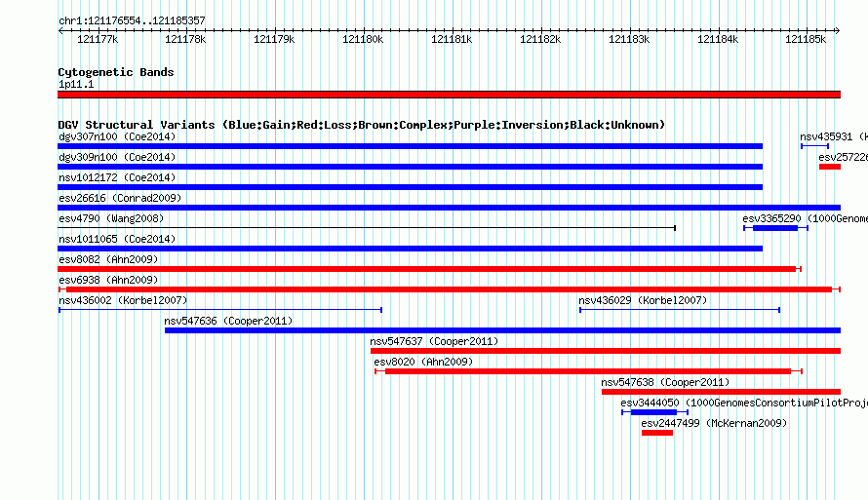Click the esv2447499 (McKernan2009) red bar
868x500 pixels.
tap(657, 433)
